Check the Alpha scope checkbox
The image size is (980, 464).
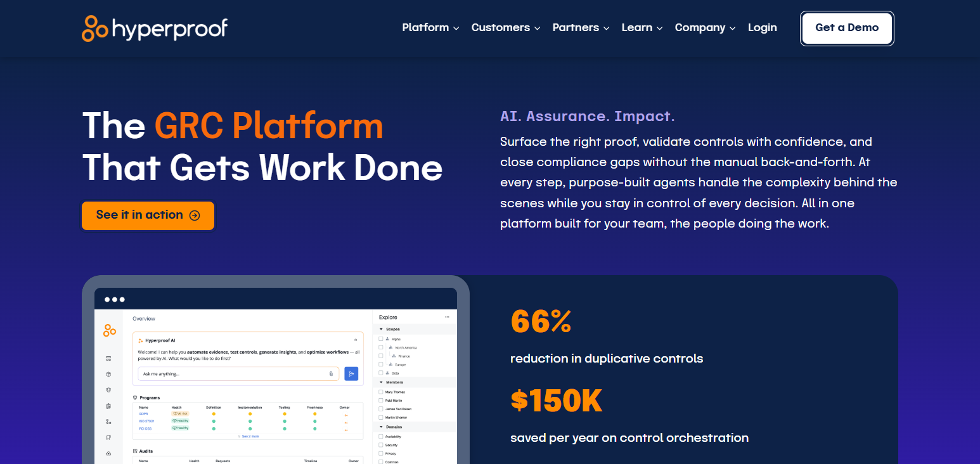click(x=381, y=339)
